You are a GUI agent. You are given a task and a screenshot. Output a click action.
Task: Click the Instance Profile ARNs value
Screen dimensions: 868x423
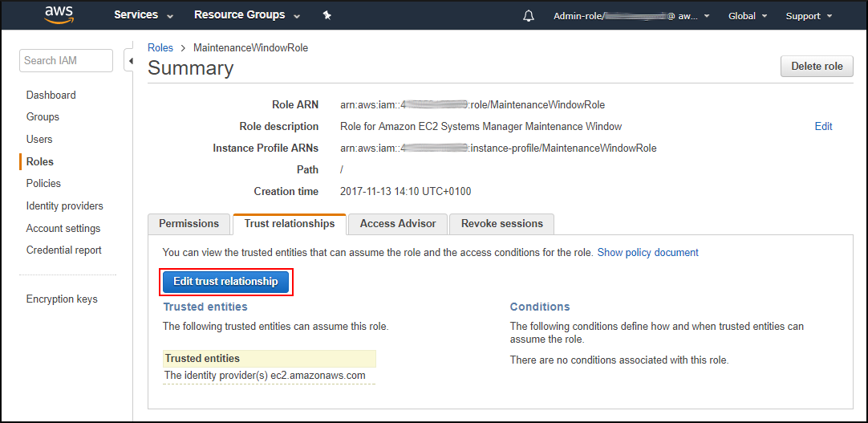point(498,148)
